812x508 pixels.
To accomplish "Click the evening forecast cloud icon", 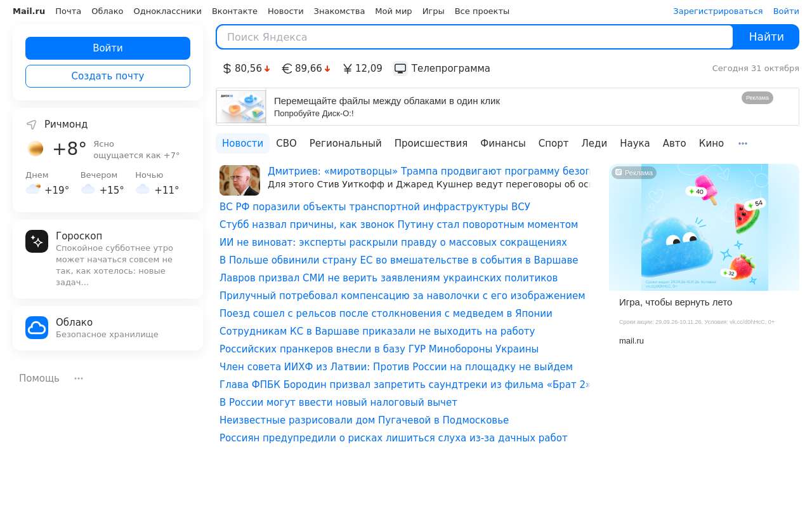I will [88, 189].
